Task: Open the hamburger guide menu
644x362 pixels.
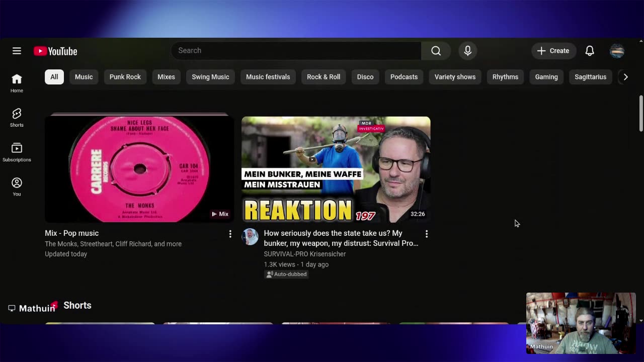Action: (x=17, y=51)
